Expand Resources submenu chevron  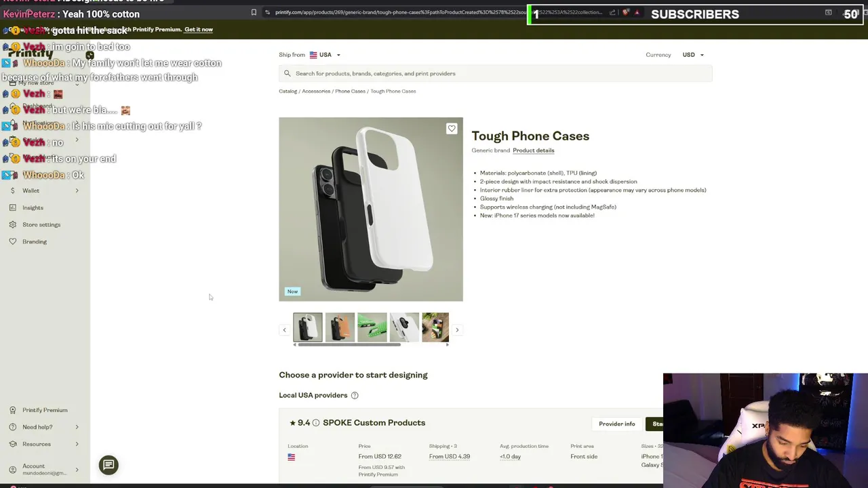(x=77, y=444)
